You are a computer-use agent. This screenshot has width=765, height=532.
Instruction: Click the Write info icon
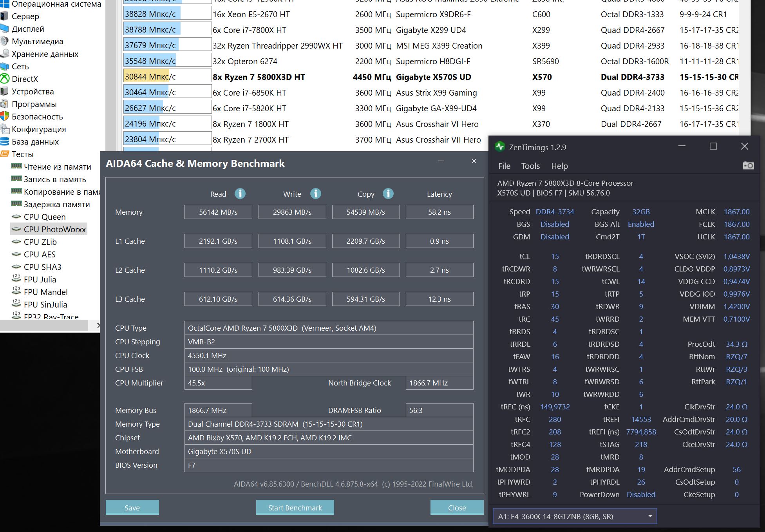(315, 194)
